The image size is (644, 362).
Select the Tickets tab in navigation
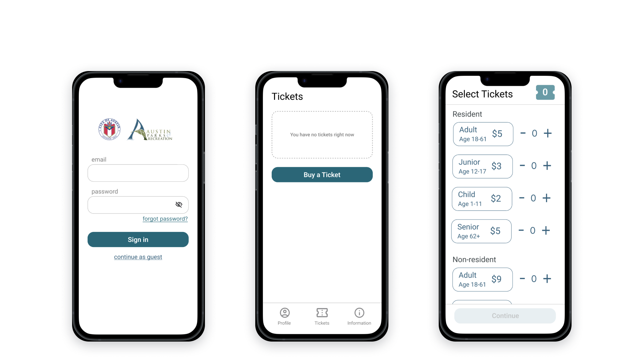coord(322,316)
